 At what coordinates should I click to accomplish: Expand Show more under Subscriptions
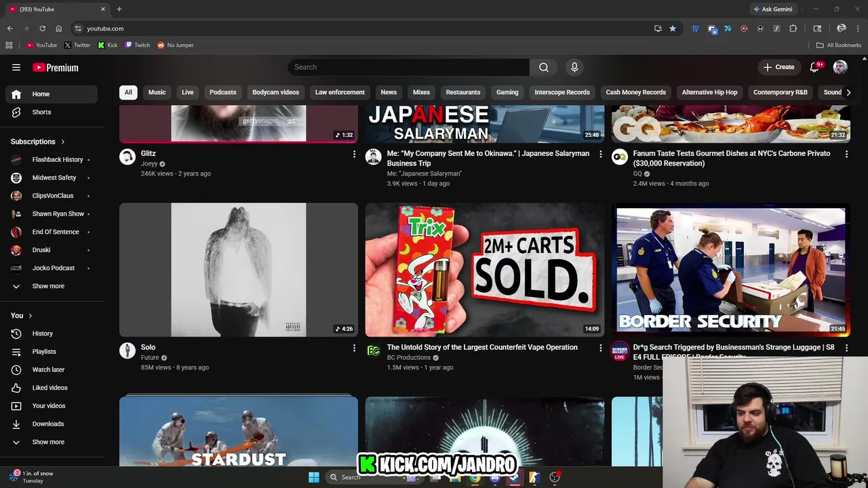click(52, 286)
